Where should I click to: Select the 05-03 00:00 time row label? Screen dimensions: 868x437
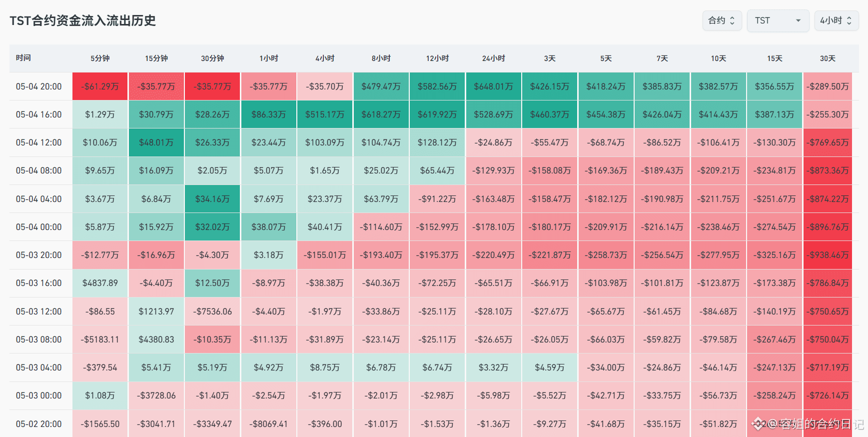tap(39, 395)
